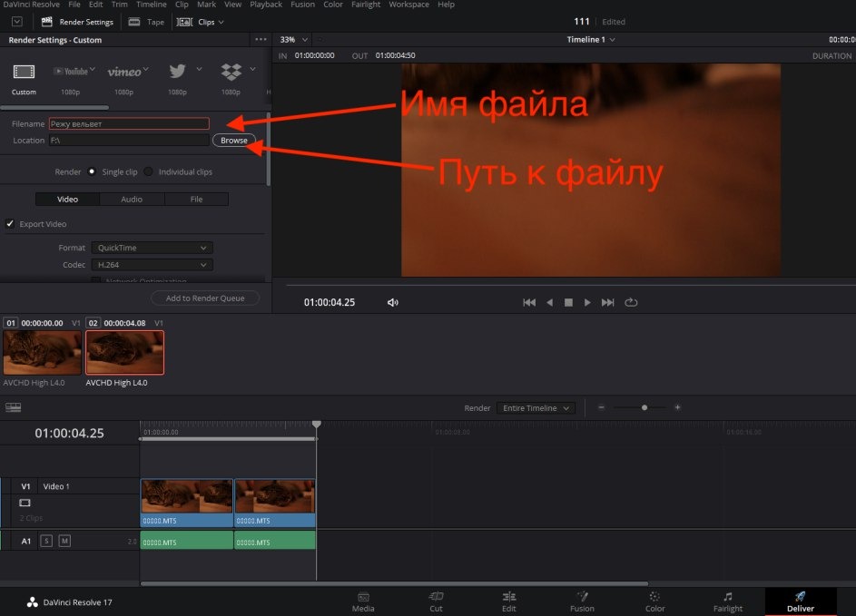Viewport: 856px width, 616px height.
Task: Switch to the Color page
Action: [x=654, y=601]
